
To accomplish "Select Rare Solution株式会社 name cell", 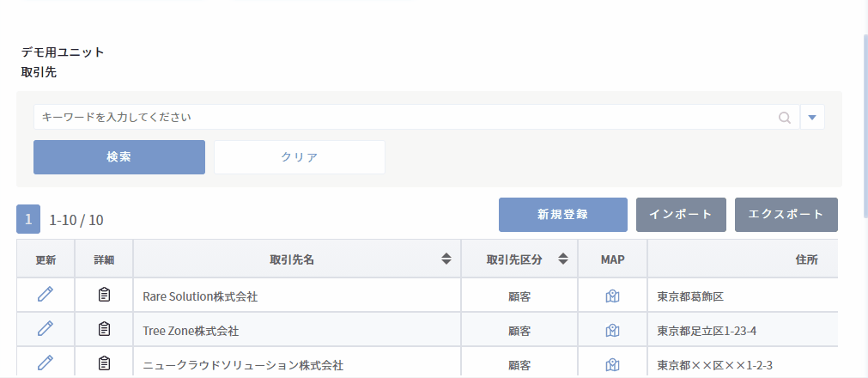I will pyautogui.click(x=297, y=296).
